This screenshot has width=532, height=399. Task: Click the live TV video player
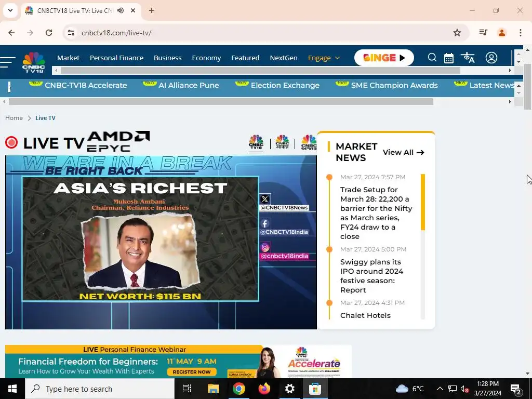pyautogui.click(x=161, y=242)
